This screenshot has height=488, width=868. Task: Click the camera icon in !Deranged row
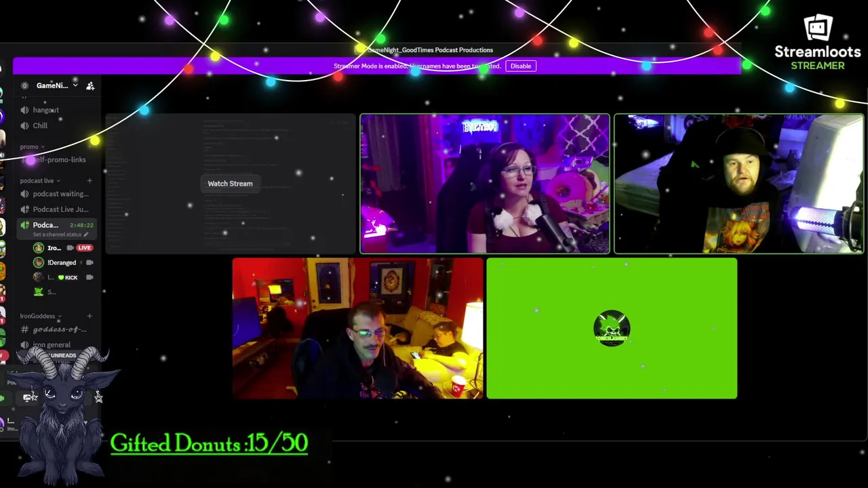pos(90,263)
